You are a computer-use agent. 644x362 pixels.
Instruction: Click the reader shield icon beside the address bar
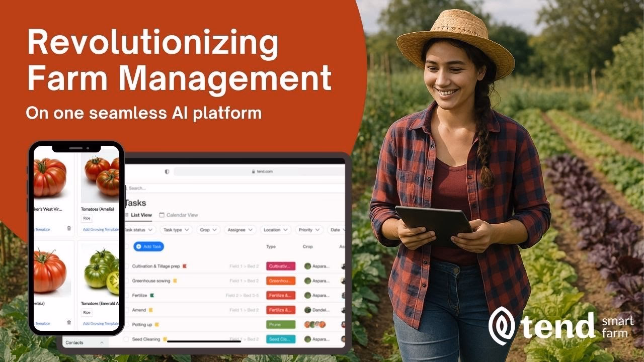click(167, 171)
